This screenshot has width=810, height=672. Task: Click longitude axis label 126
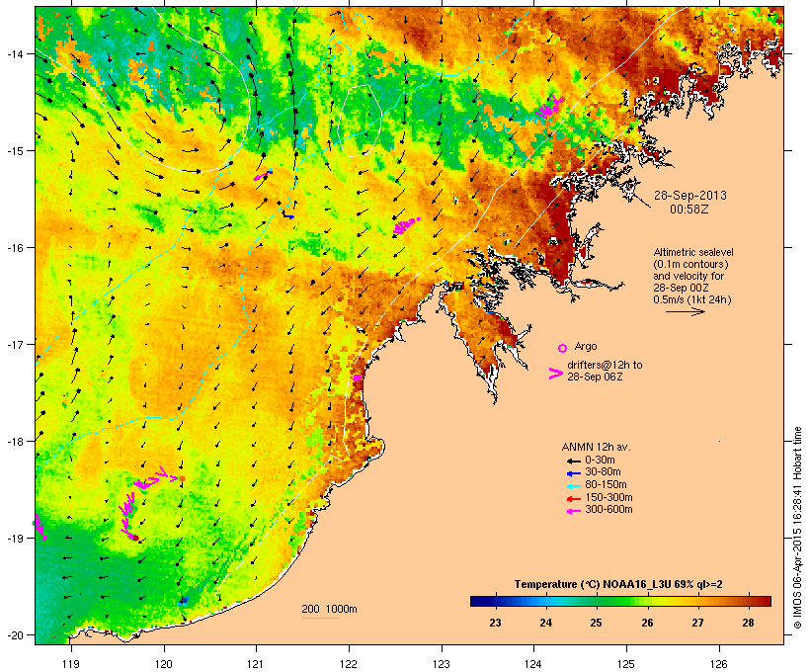(x=719, y=664)
